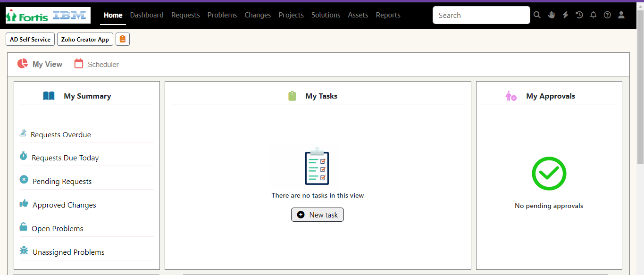Image resolution: width=644 pixels, height=275 pixels.
Task: Go to the Home tab
Action: (113, 15)
